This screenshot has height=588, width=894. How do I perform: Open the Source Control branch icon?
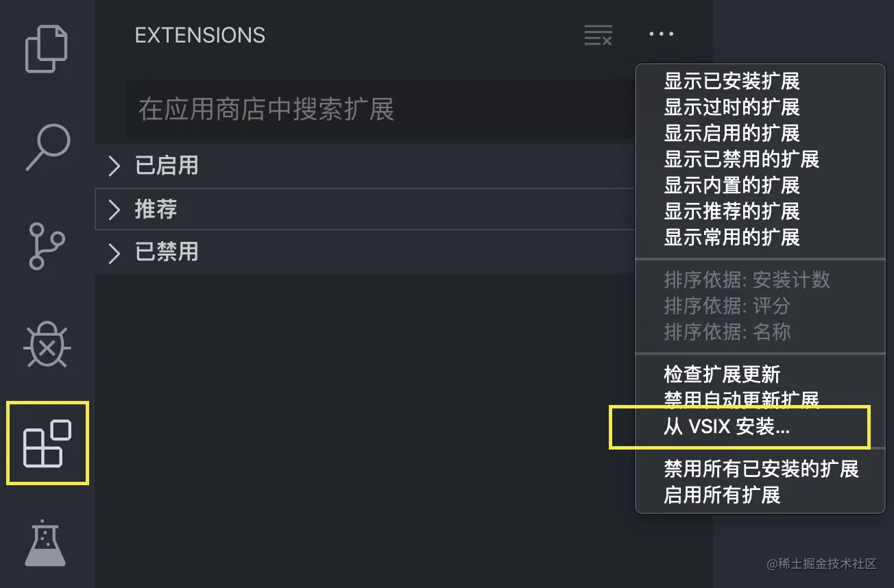(x=47, y=245)
